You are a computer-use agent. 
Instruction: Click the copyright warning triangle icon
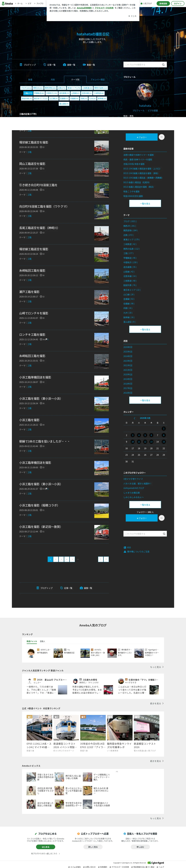click(x=125, y=552)
